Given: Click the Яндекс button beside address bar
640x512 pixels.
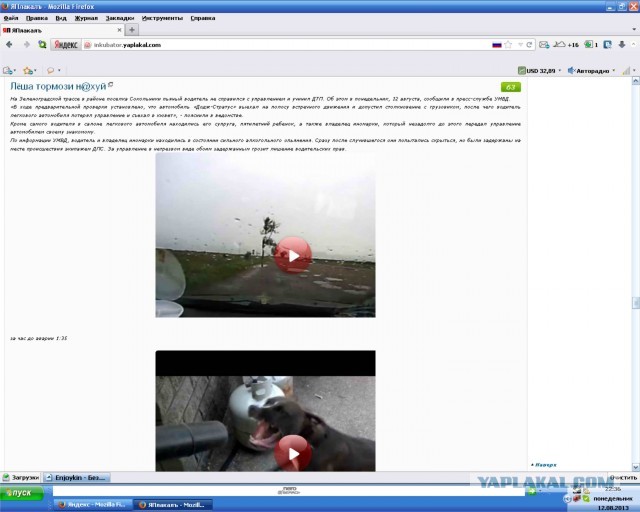Looking at the screenshot, I should point(66,45).
